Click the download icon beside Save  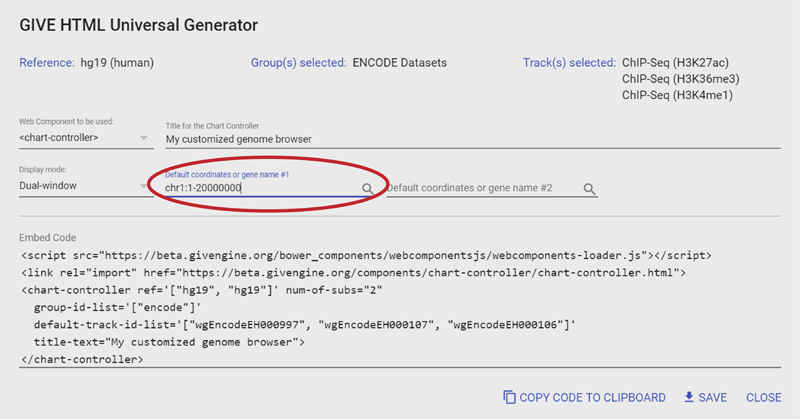689,397
